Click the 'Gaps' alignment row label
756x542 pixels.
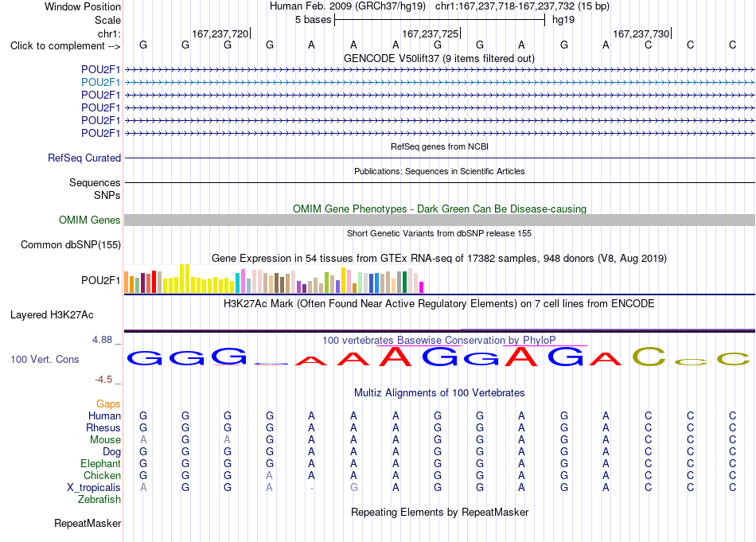click(108, 404)
